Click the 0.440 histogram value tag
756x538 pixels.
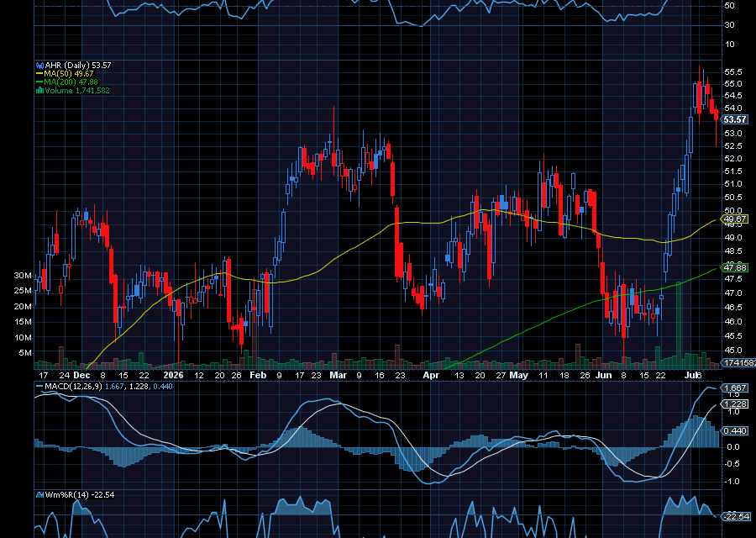coord(735,430)
